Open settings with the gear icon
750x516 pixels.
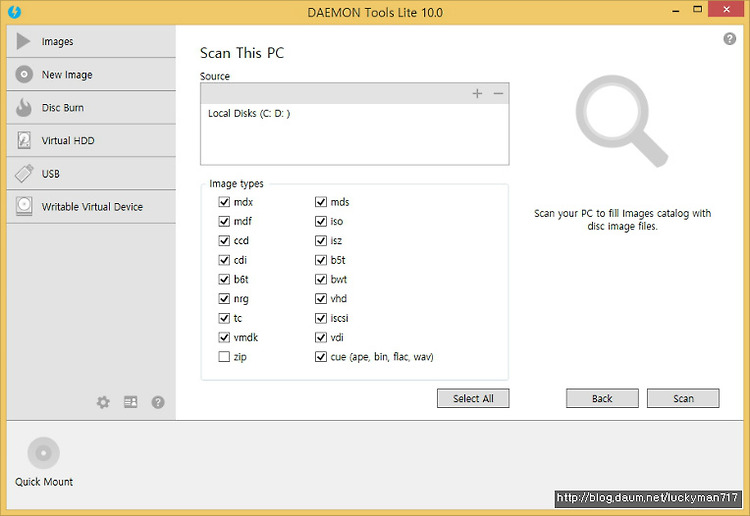103,402
